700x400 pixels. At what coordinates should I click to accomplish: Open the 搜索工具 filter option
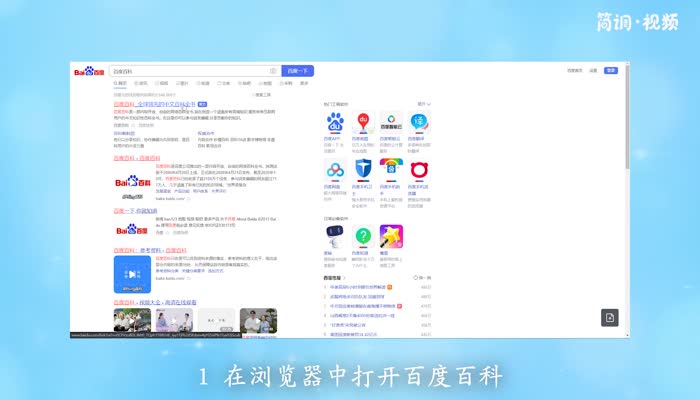point(262,94)
